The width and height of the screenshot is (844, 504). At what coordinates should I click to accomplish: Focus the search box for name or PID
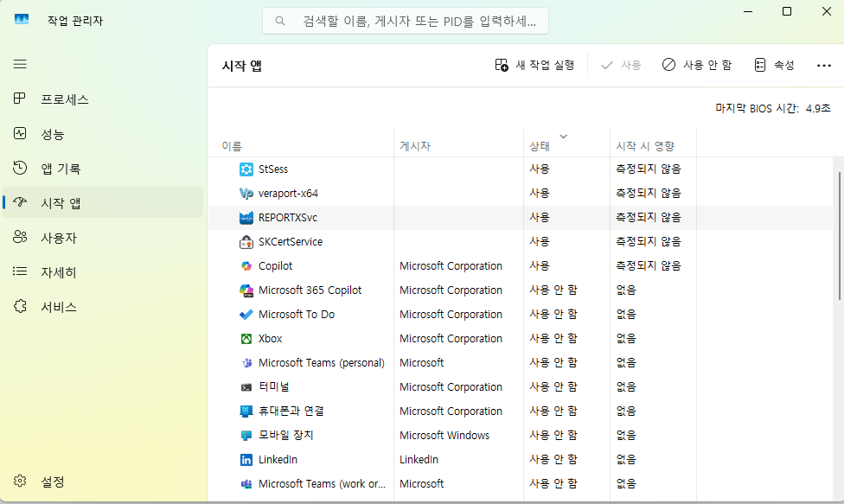click(406, 21)
